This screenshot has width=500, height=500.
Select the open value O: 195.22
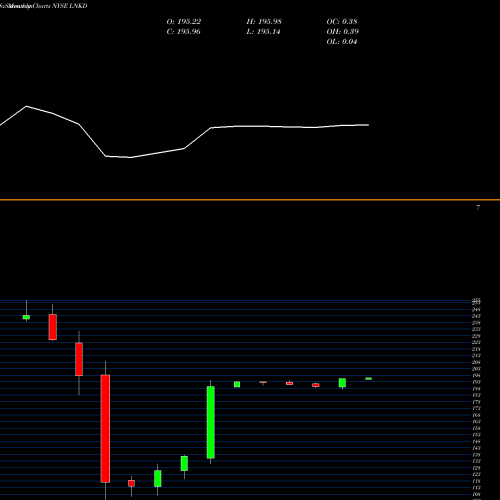click(x=184, y=22)
